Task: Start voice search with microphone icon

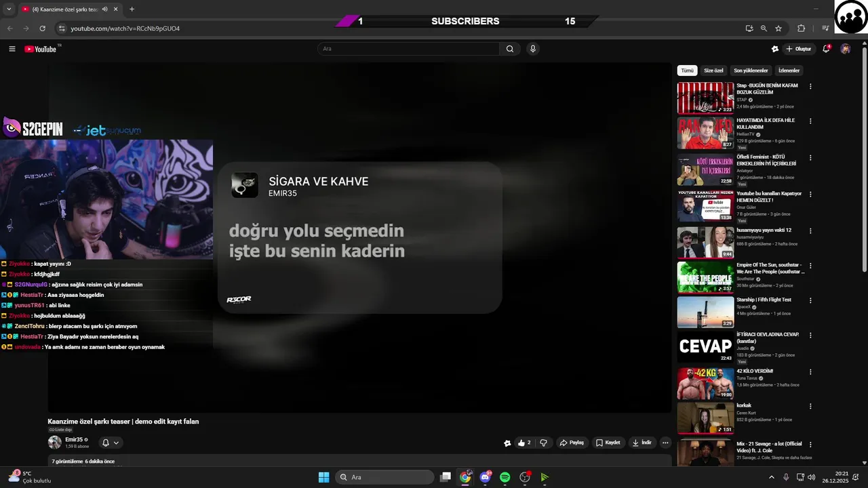Action: 533,49
